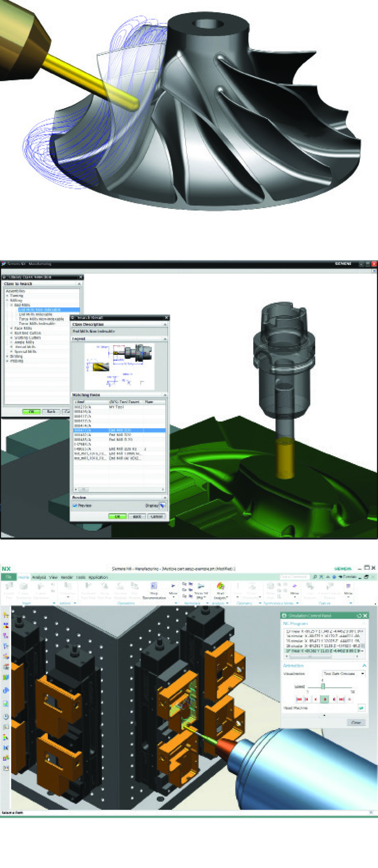Expand the Turning tree node

click(x=7, y=296)
